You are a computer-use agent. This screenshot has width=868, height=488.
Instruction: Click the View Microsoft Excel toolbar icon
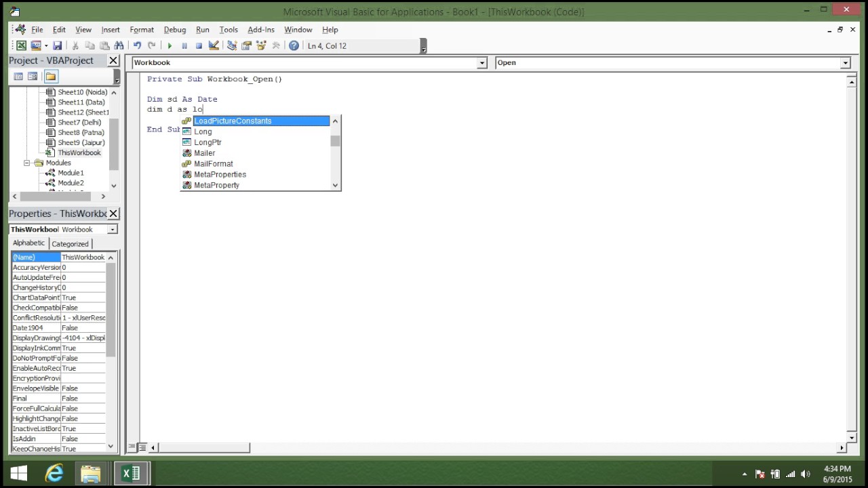coord(21,45)
